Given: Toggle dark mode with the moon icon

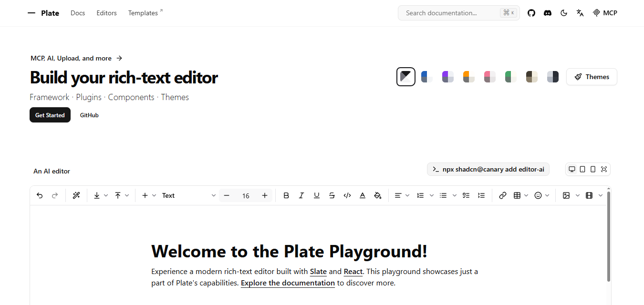Looking at the screenshot, I should 564,13.
